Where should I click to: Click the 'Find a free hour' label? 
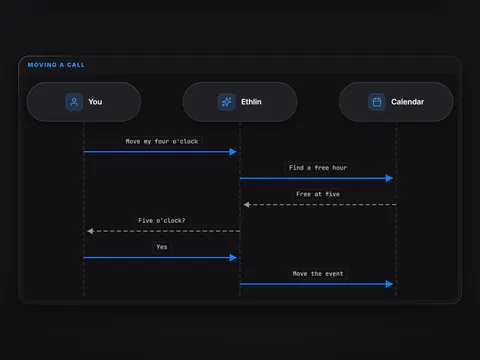click(318, 168)
